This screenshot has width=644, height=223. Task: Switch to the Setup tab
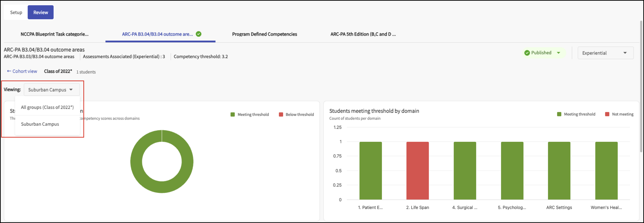tap(16, 12)
